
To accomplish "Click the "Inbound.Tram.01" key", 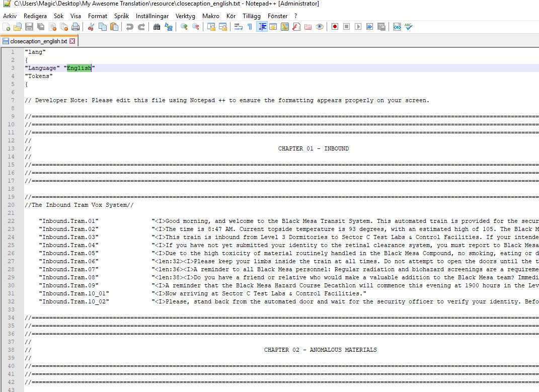I will [69, 221].
